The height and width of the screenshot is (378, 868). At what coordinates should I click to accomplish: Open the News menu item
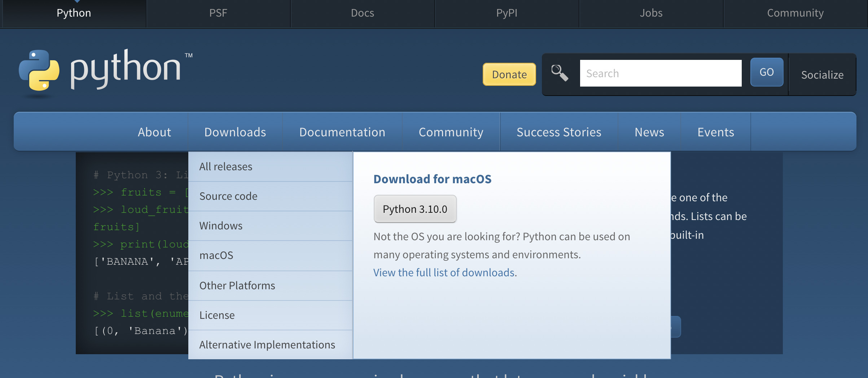click(649, 132)
